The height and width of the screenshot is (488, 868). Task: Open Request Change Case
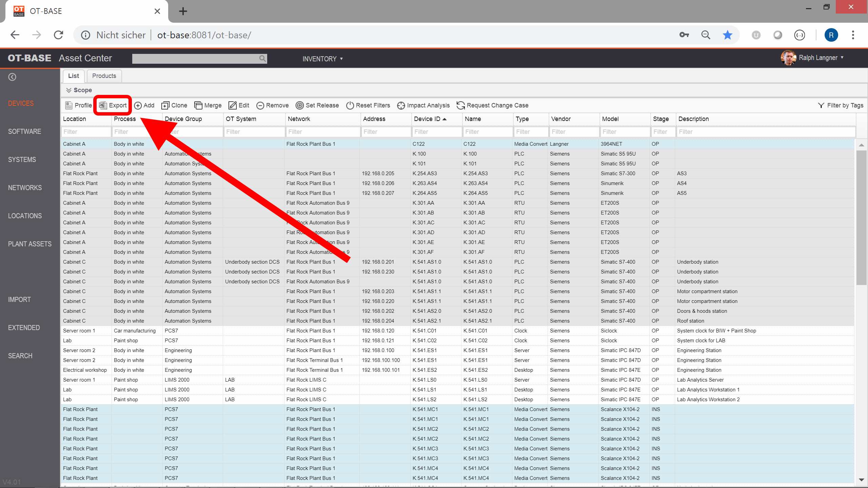493,105
